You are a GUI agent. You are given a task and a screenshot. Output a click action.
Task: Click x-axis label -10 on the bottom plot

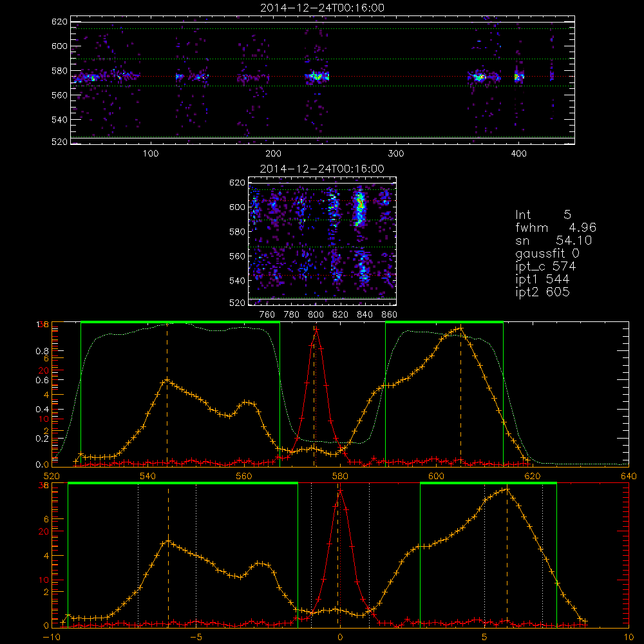(x=52, y=637)
